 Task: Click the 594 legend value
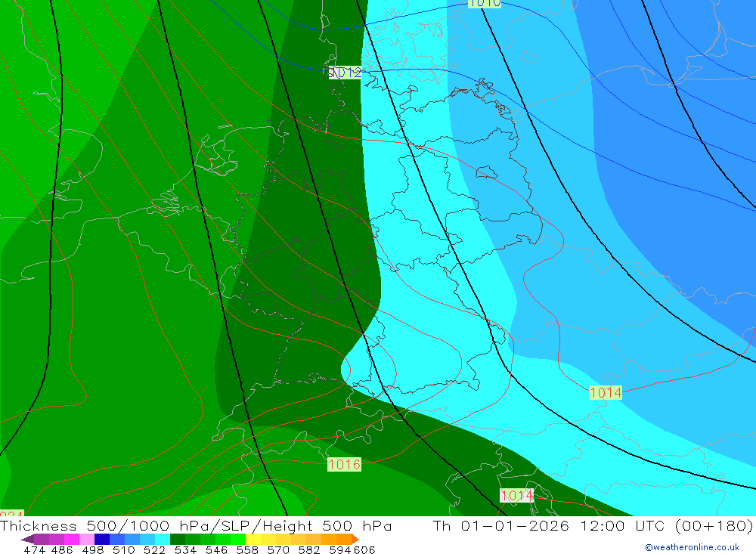point(340,549)
